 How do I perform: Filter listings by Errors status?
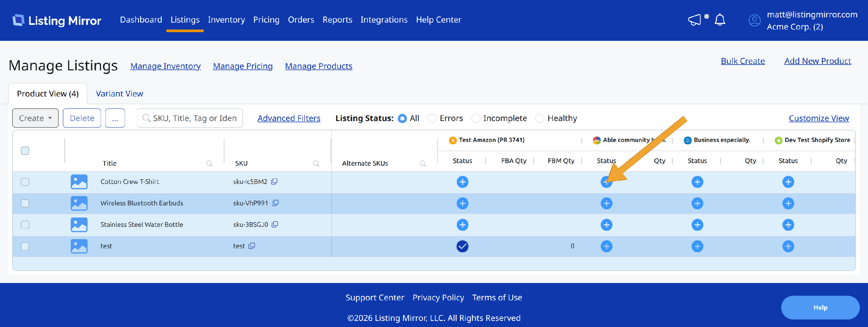pos(432,118)
